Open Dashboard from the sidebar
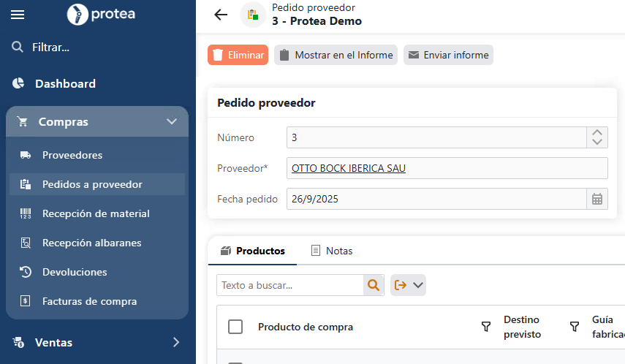Image resolution: width=625 pixels, height=364 pixels. pos(65,83)
